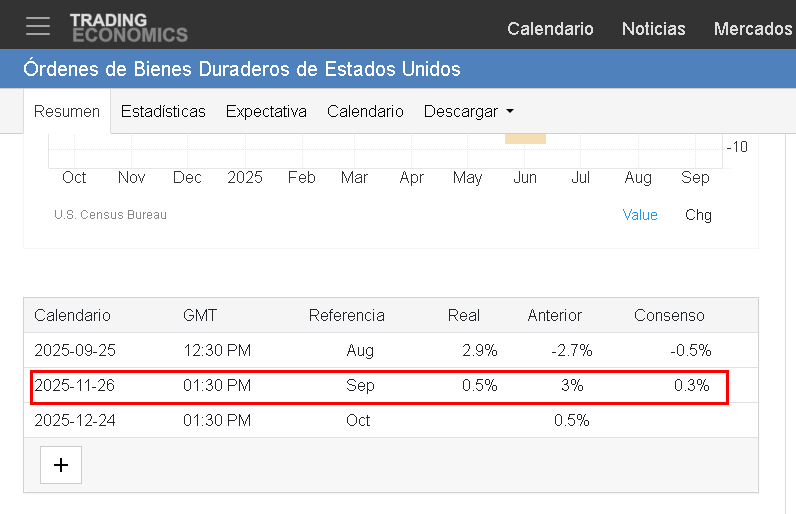Open the hamburger navigation menu
This screenshot has width=796, height=514.
click(38, 27)
